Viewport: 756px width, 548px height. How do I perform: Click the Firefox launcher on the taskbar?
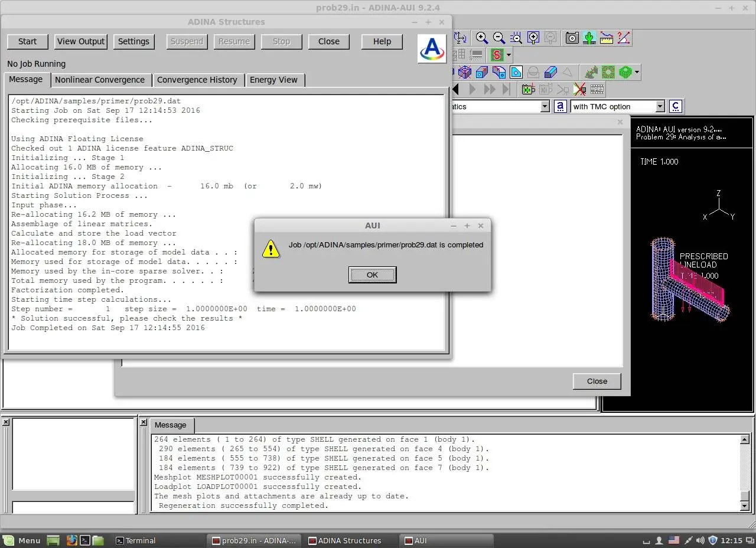click(x=72, y=540)
